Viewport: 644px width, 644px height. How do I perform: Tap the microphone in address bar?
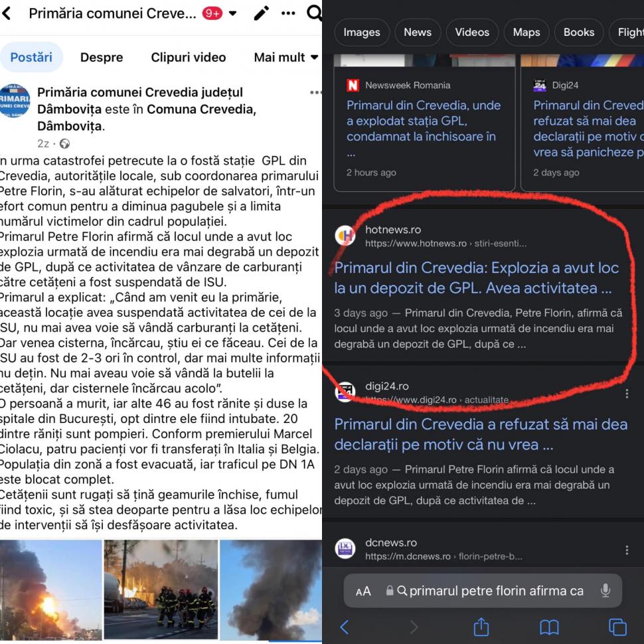605,591
